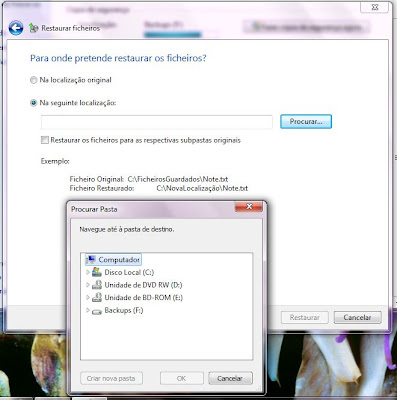Expand Unidade de BD-ROM (E:) node

coord(88,297)
